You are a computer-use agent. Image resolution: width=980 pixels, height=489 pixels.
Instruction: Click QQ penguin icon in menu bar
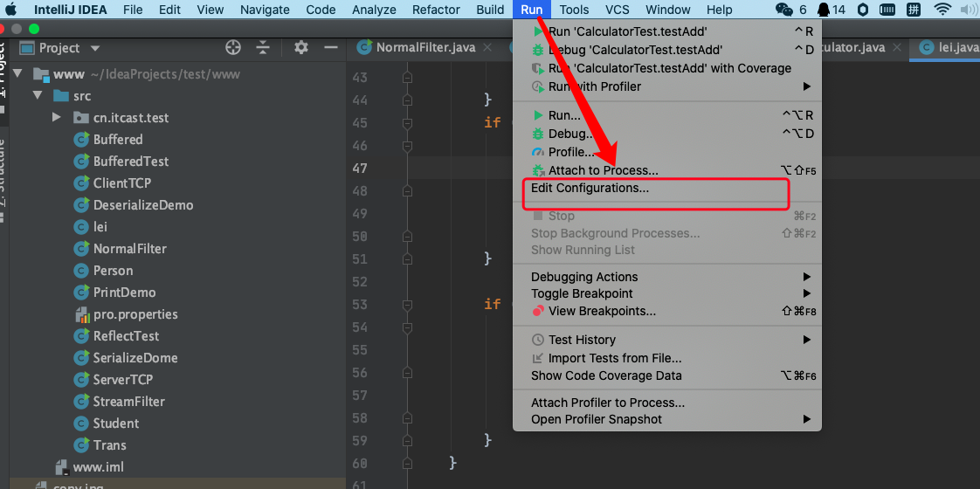click(x=825, y=10)
